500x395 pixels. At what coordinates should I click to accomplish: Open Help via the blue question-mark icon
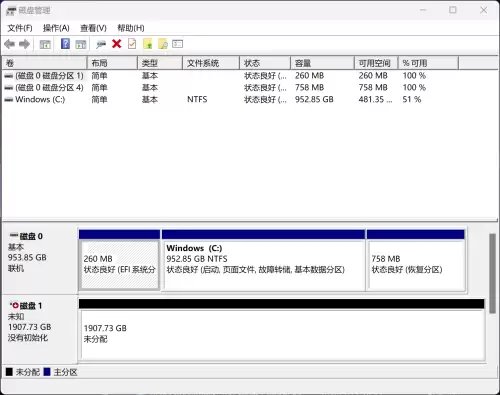(x=65, y=44)
